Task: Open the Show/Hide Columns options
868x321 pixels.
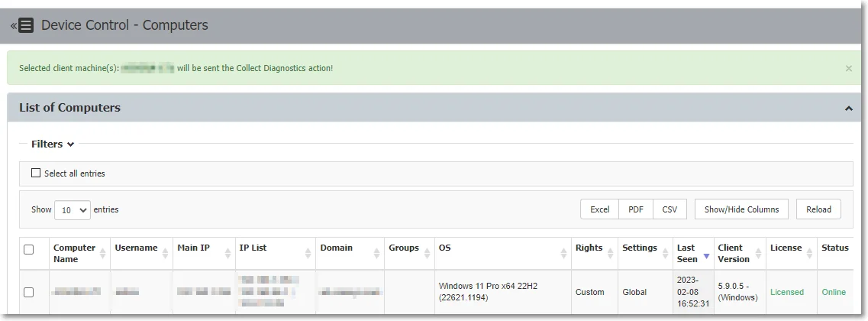Action: (741, 209)
